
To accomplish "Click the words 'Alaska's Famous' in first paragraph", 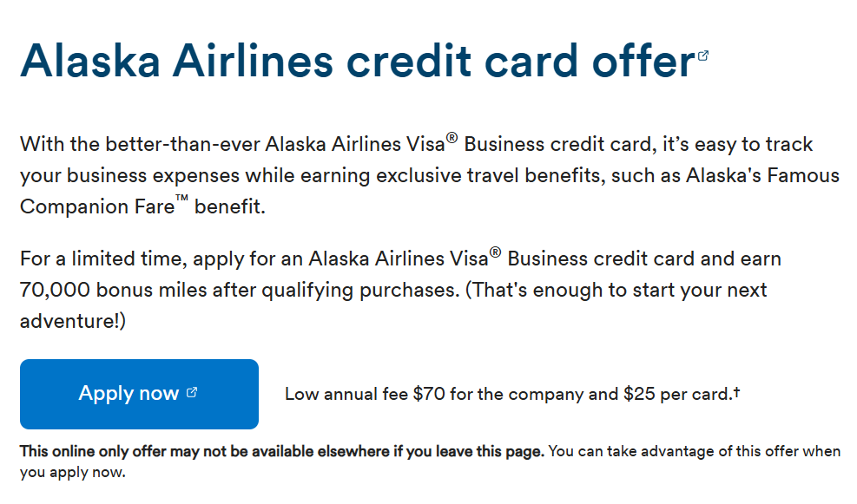I will pos(762,175).
